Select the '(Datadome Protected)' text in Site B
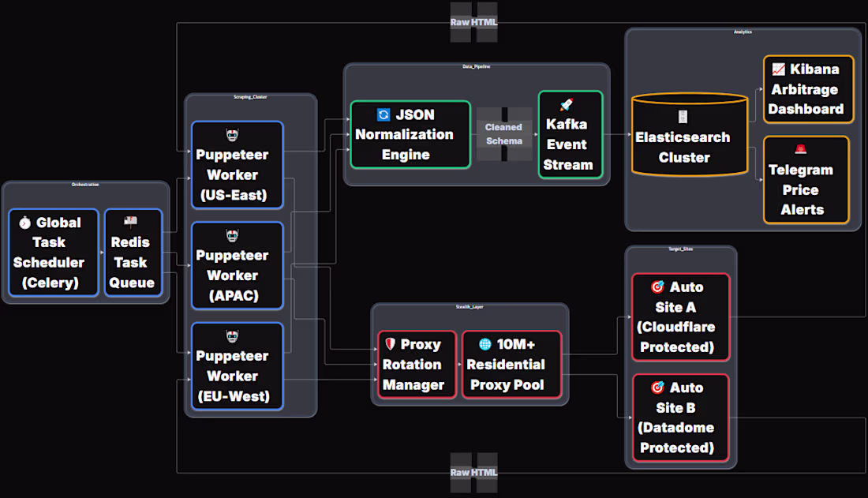 click(x=676, y=437)
